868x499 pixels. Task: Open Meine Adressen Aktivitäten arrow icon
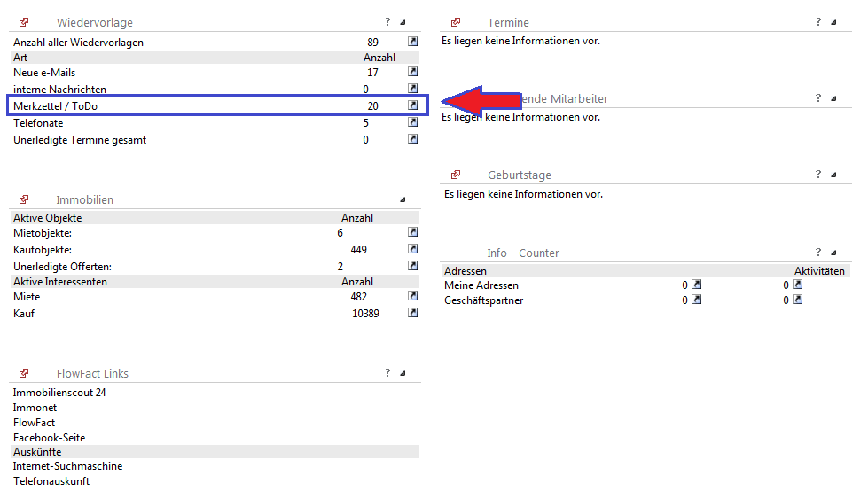point(797,285)
